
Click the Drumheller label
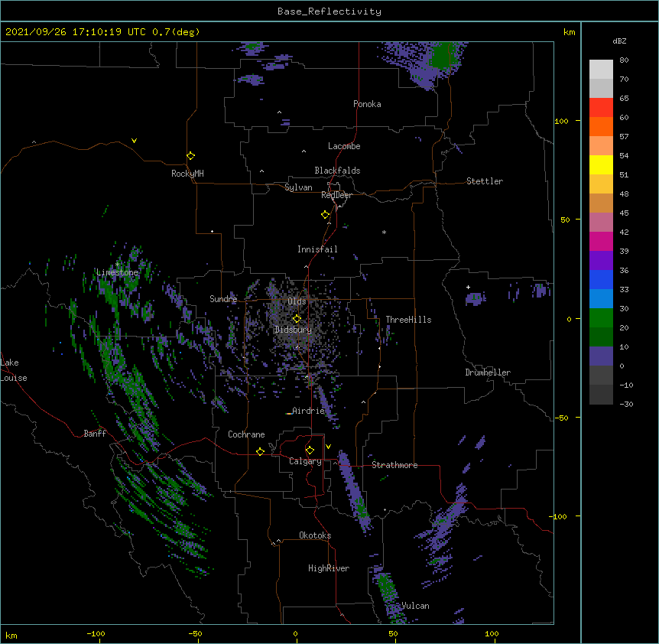[x=488, y=372]
